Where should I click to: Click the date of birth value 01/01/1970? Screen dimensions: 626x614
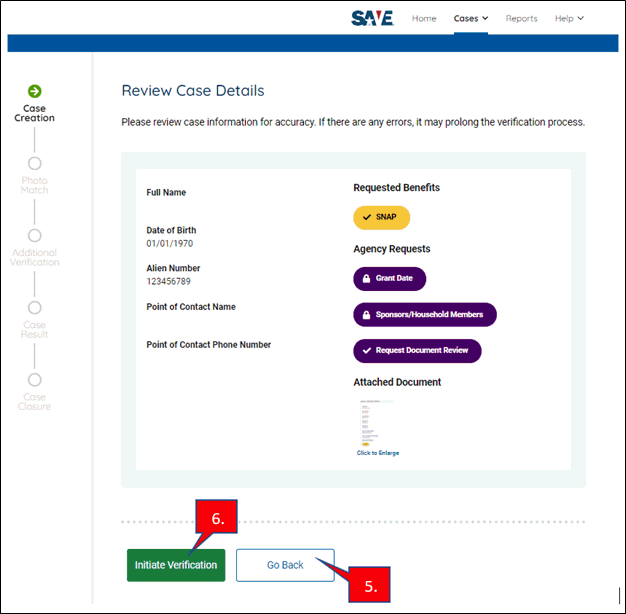pyautogui.click(x=170, y=244)
